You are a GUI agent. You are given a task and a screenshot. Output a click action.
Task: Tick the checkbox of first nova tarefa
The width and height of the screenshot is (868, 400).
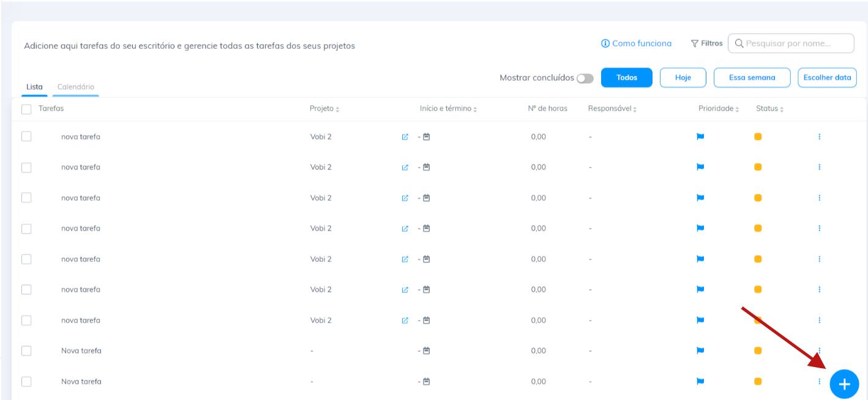tap(26, 136)
